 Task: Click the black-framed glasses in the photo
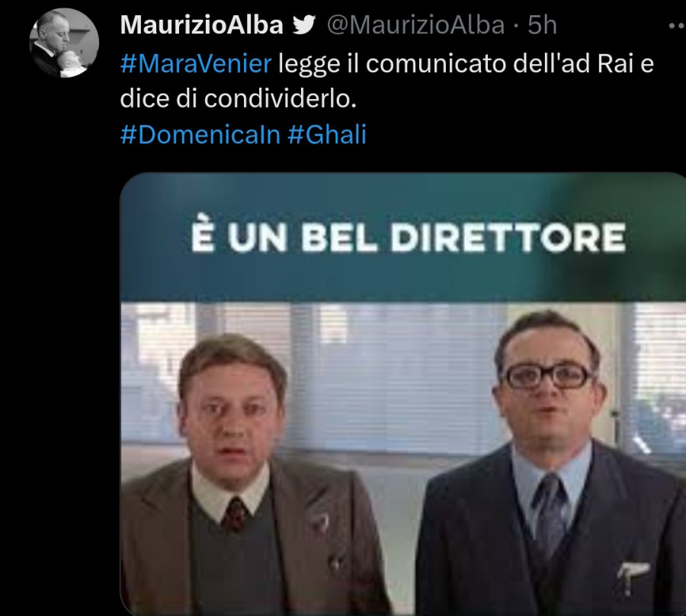click(x=546, y=377)
